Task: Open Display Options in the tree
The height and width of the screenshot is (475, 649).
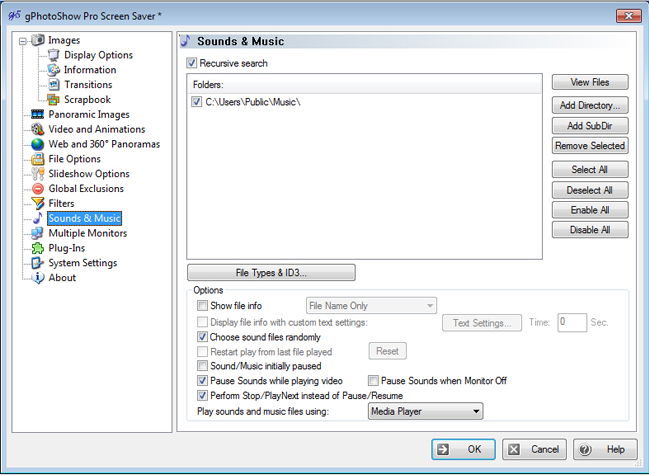Action: [x=98, y=55]
